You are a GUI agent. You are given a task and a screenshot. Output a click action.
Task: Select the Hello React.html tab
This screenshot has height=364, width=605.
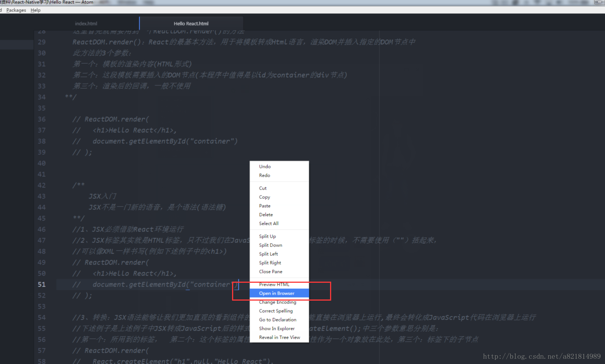191,24
